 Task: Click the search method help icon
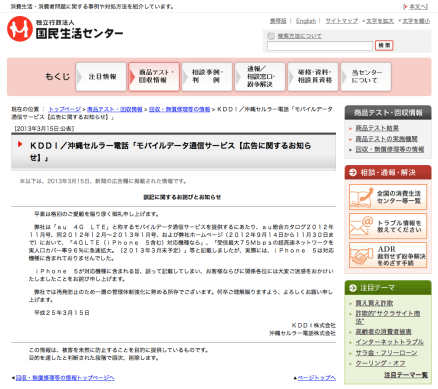click(x=271, y=36)
